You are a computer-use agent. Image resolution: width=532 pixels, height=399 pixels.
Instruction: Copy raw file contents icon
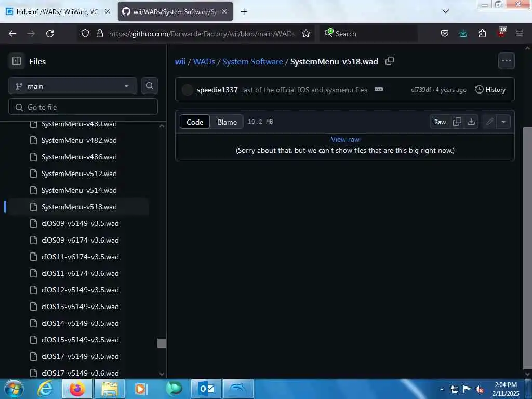coord(457,122)
